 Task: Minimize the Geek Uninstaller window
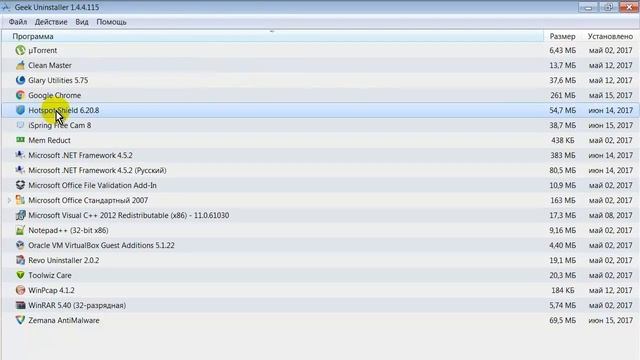(x=588, y=7)
